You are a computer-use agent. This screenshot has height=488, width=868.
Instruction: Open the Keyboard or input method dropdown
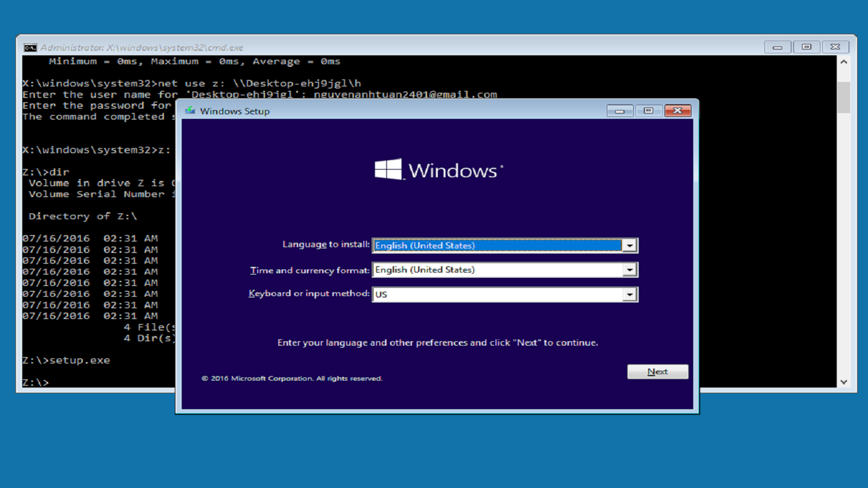(630, 294)
